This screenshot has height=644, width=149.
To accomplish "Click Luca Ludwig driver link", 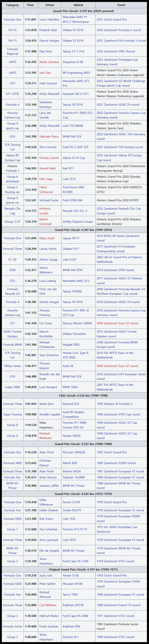I will tap(48, 281).
